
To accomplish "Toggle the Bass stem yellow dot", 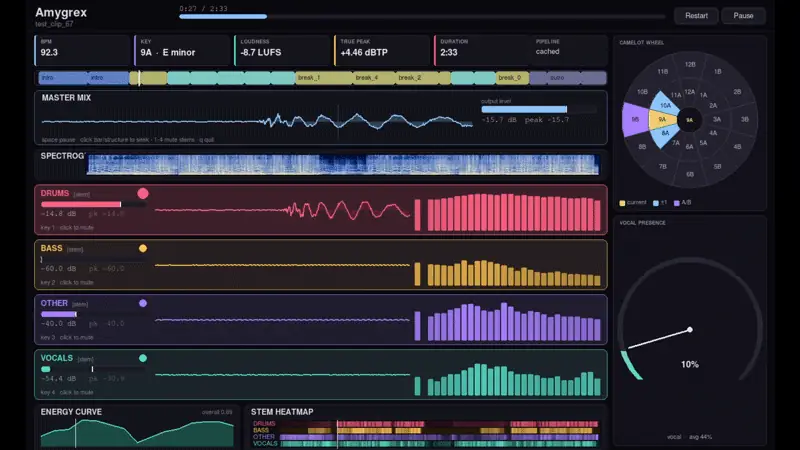I will (x=143, y=248).
